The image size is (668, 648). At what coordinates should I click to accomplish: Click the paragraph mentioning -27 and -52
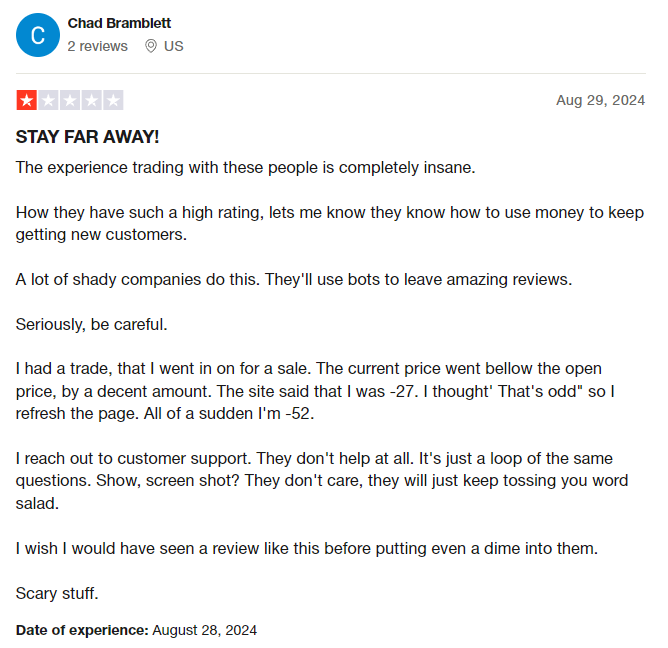[x=315, y=391]
